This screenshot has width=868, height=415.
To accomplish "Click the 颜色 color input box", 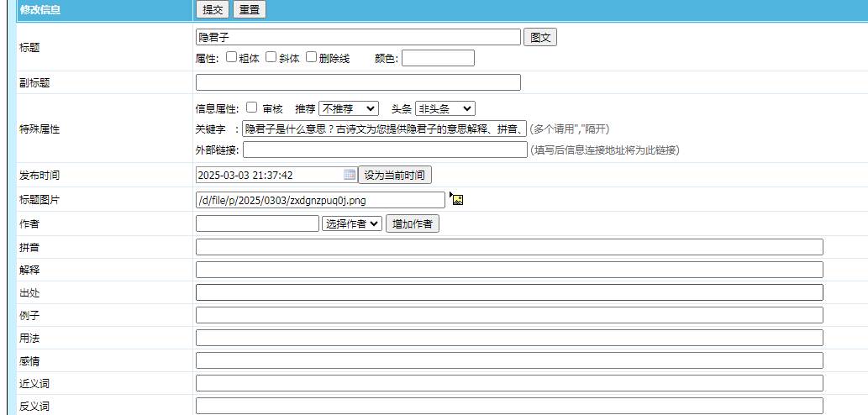I will click(x=438, y=58).
